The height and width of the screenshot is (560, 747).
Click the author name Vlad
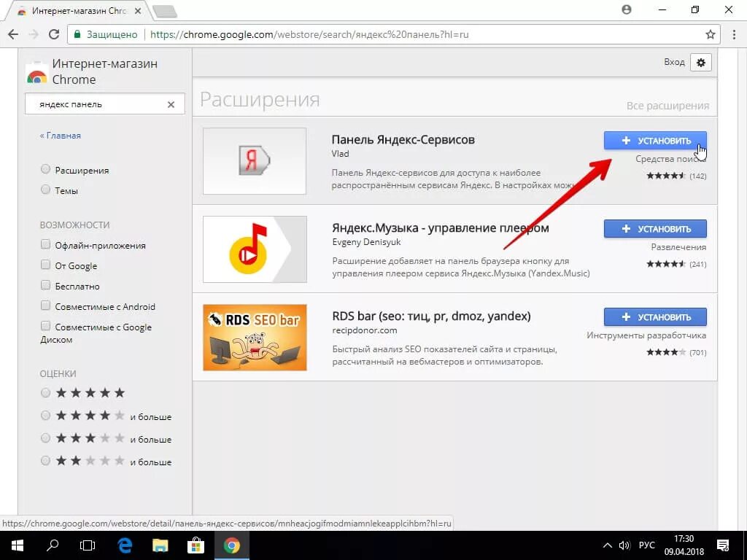[x=340, y=154]
